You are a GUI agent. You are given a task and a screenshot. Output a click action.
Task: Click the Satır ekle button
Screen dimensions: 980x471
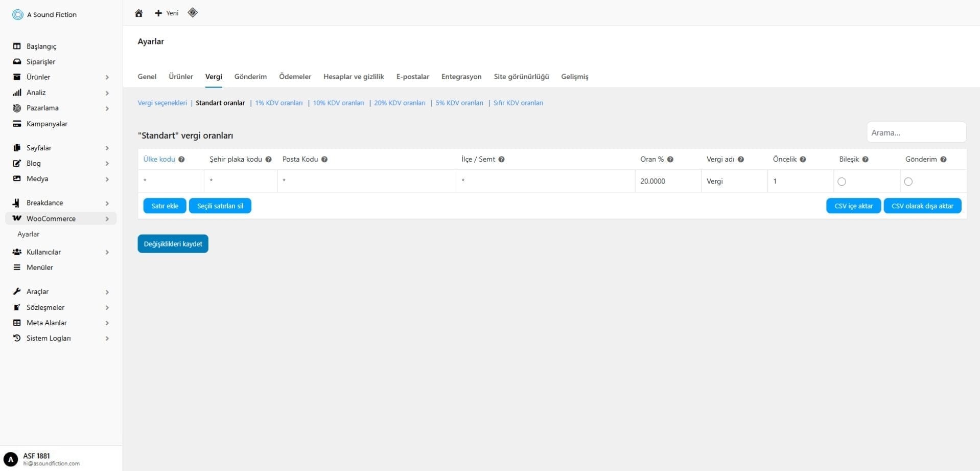tap(165, 206)
